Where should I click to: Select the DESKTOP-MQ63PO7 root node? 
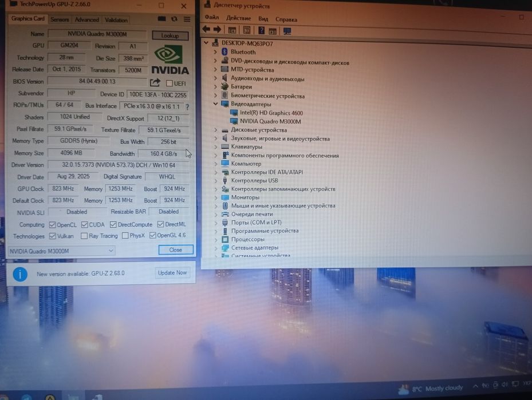point(247,43)
